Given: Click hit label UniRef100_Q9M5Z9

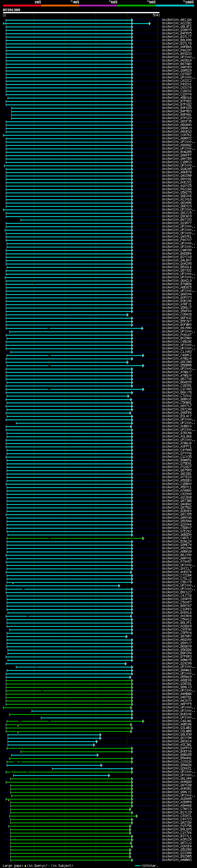Looking at the screenshot, I should tap(177, 71).
